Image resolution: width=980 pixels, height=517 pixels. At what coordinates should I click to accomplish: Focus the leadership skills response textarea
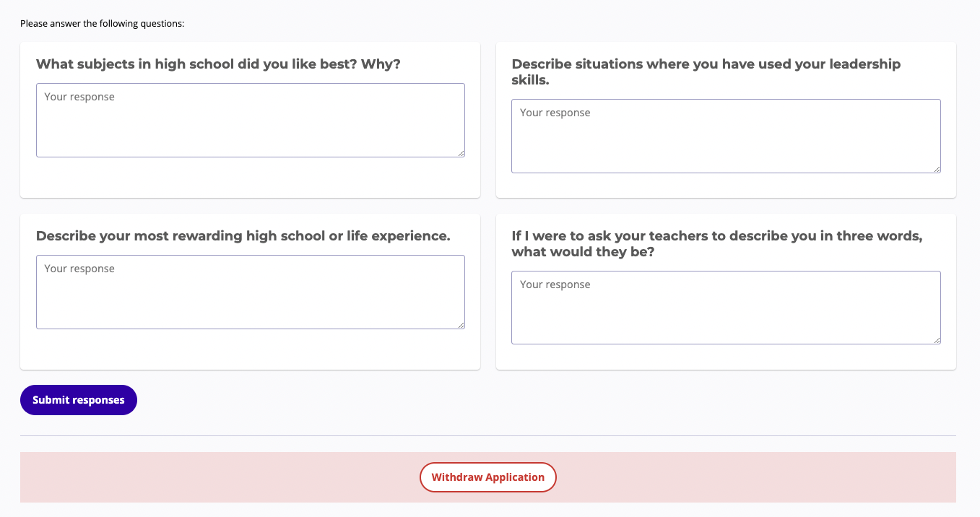(x=726, y=136)
